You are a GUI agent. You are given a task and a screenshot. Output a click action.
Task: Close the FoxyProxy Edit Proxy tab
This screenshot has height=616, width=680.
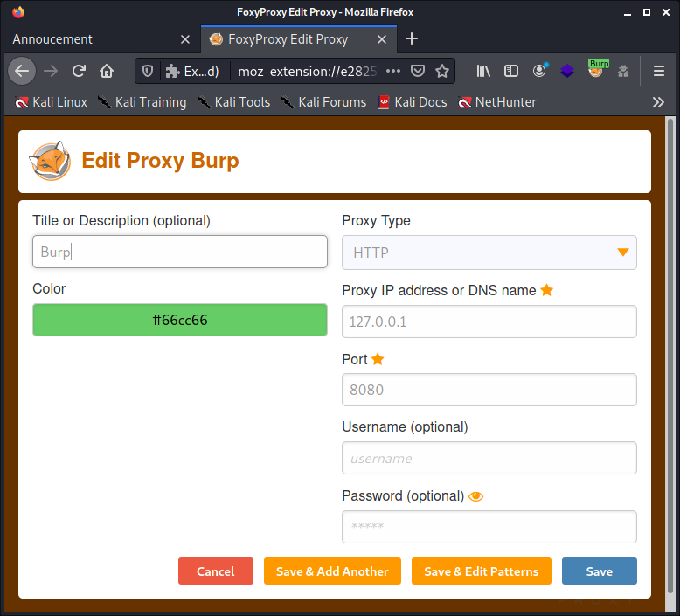click(382, 39)
